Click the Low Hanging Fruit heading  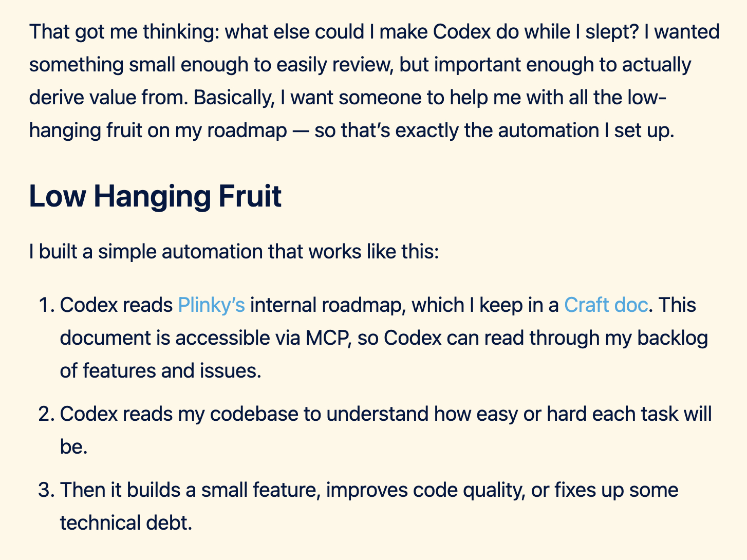click(x=155, y=196)
